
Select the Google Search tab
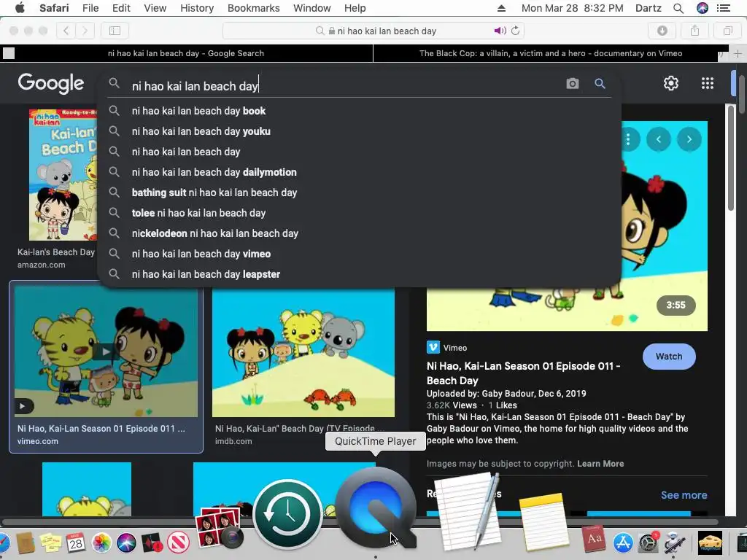click(x=186, y=53)
